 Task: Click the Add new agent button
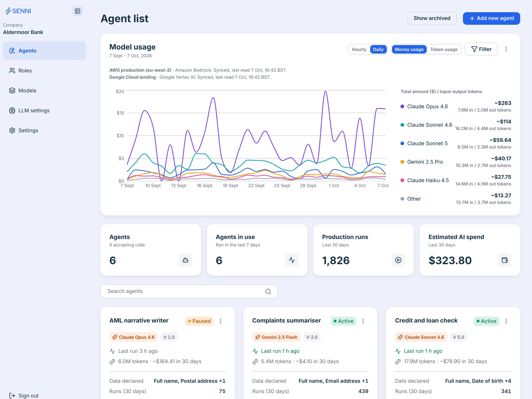point(491,18)
